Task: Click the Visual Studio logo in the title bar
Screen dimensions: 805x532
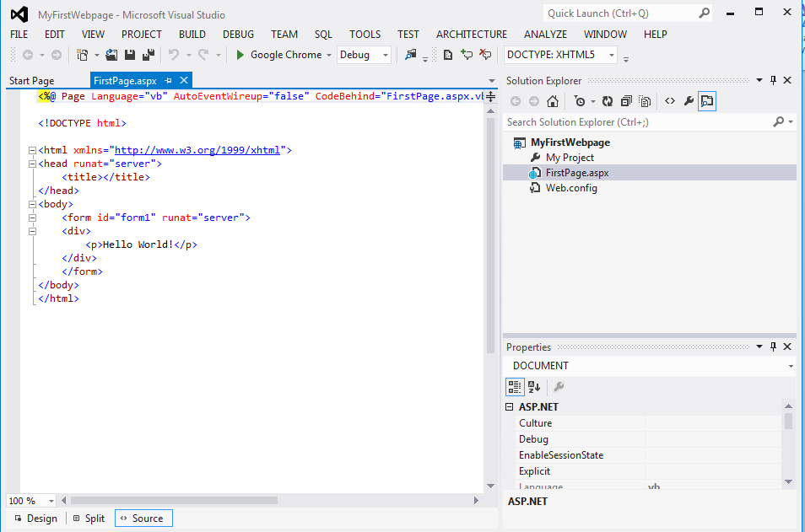Action: tap(19, 14)
